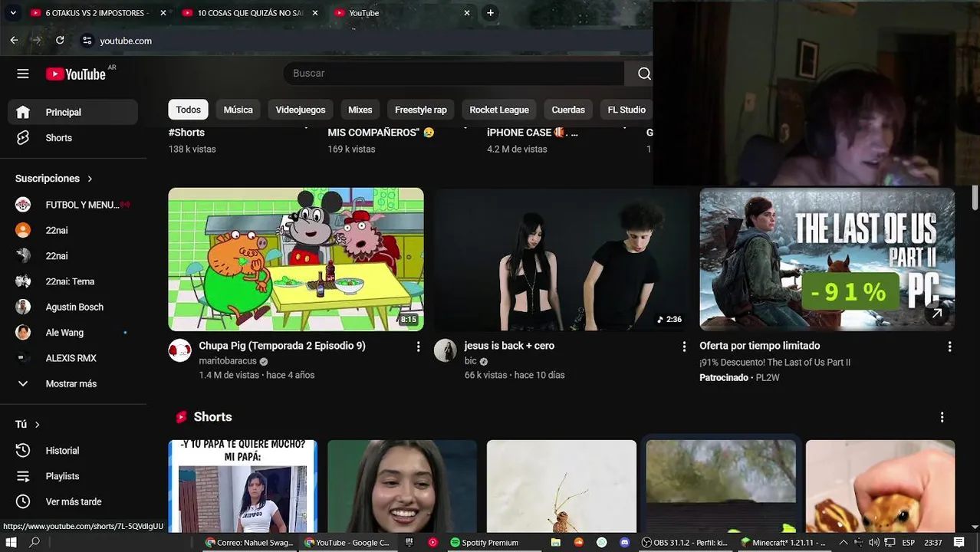Select the Videojuegos filter chip
Screen dimensions: 980x552
coord(301,110)
